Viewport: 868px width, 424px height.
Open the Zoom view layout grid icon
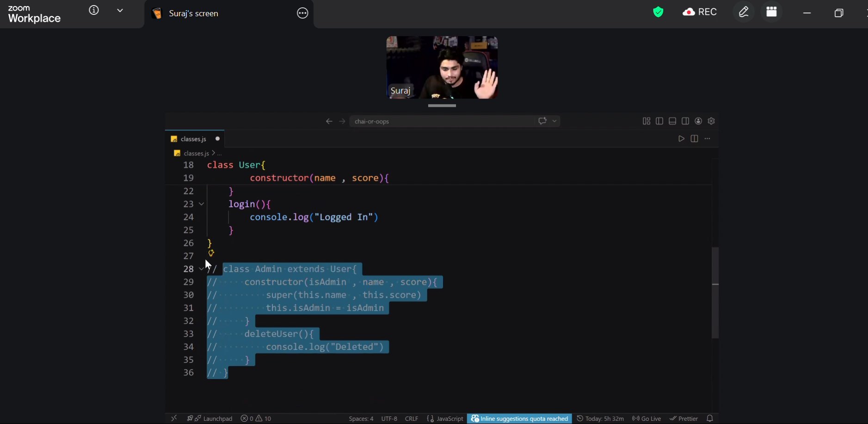click(x=771, y=12)
